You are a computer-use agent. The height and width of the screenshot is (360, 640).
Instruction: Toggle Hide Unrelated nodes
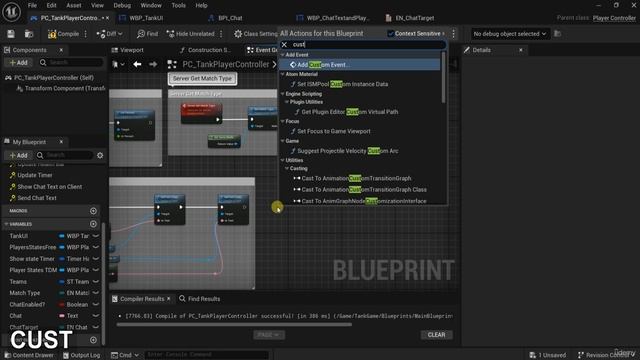pos(191,34)
